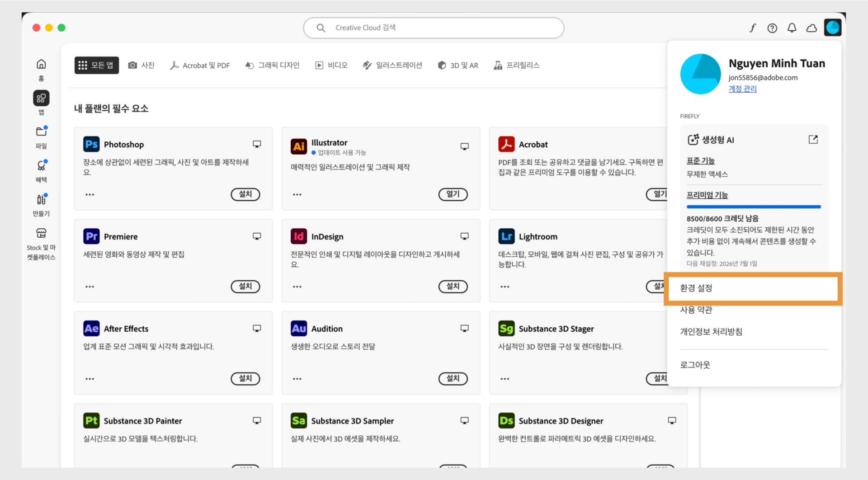This screenshot has height=480, width=868.
Task: Click the 계정 관리 link
Action: pyautogui.click(x=742, y=89)
